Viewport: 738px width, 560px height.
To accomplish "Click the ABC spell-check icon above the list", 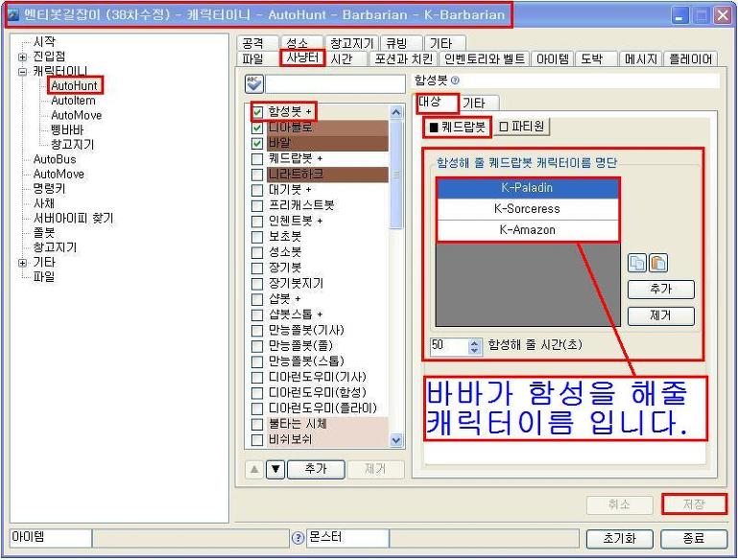I will click(253, 84).
